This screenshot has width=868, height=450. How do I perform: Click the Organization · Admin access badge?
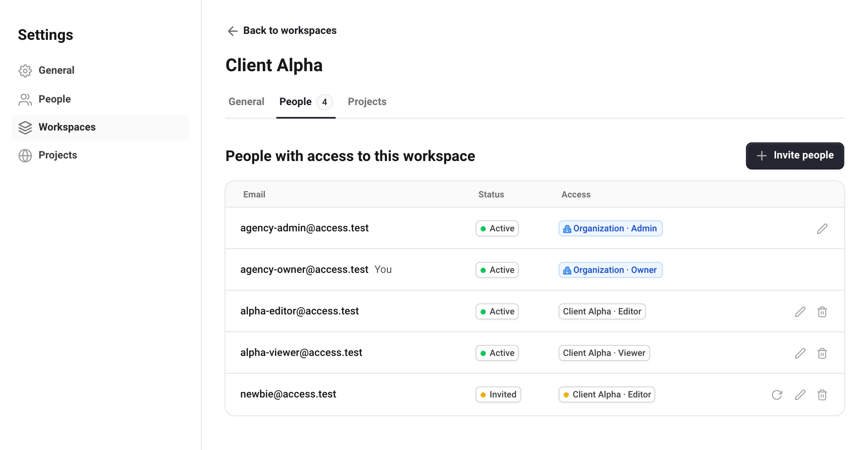click(x=610, y=228)
